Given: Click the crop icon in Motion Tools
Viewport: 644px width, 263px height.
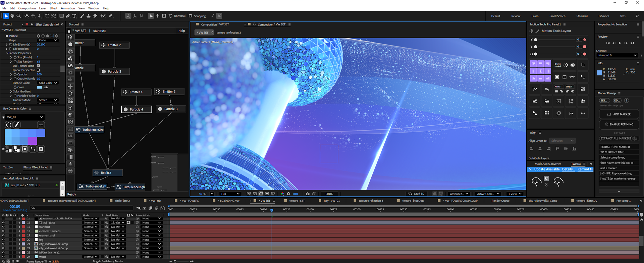Looking at the screenshot, I should [583, 65].
